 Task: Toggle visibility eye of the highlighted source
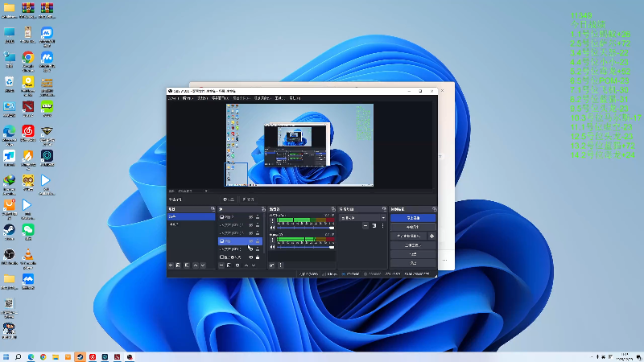click(251, 241)
